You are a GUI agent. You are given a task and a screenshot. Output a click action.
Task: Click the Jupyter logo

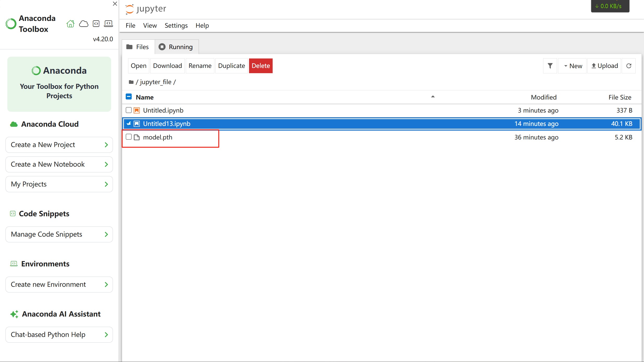(x=146, y=9)
